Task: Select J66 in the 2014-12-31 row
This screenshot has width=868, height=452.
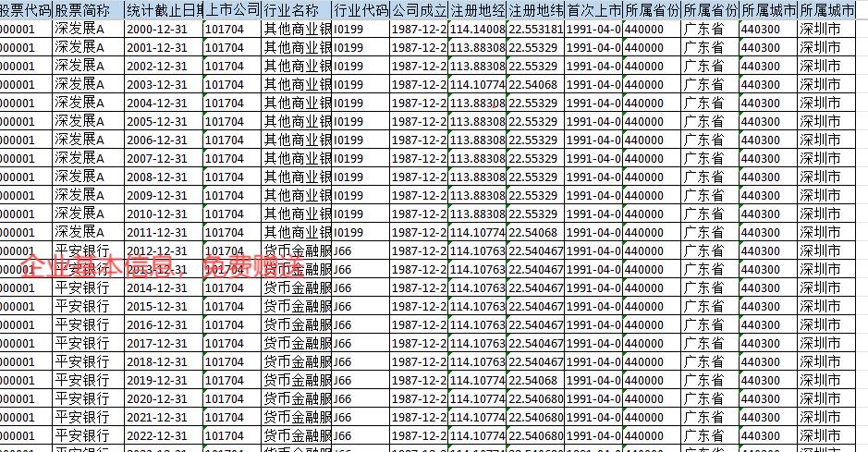Action: point(361,287)
